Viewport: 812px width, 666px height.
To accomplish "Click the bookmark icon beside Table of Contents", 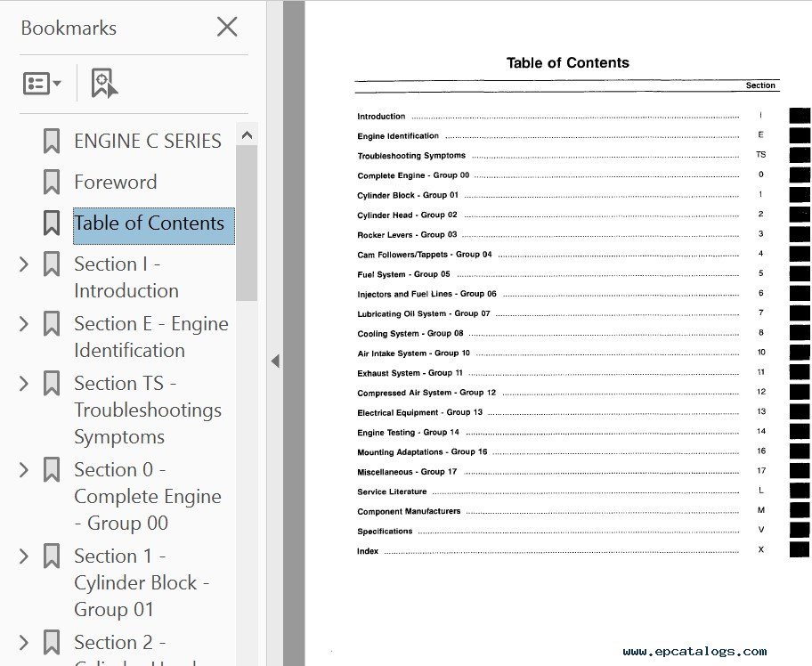I will tap(52, 223).
